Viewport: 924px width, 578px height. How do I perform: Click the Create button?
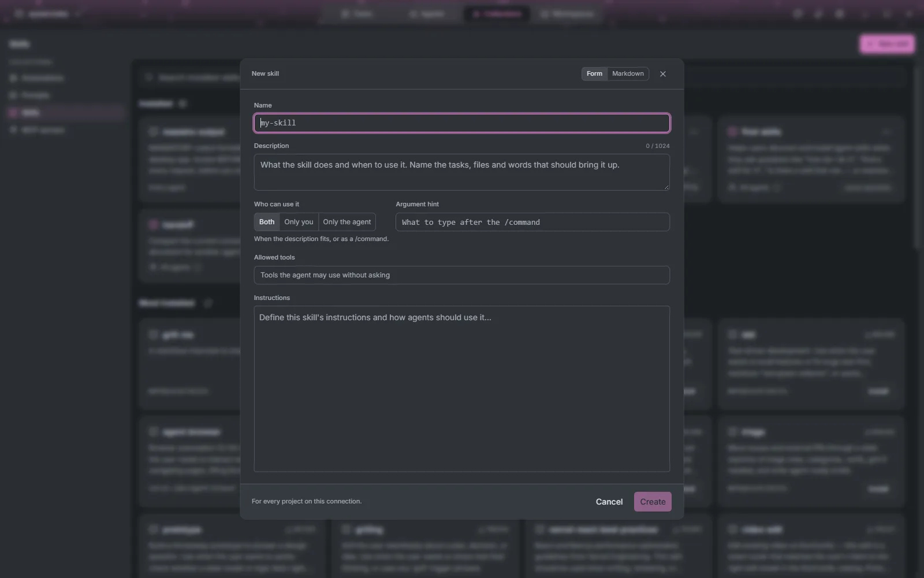click(x=653, y=502)
